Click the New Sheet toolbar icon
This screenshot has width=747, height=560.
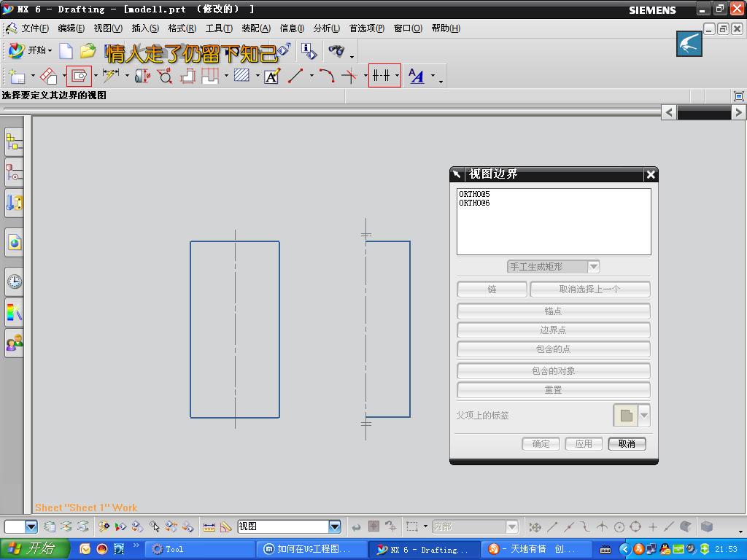pos(17,76)
